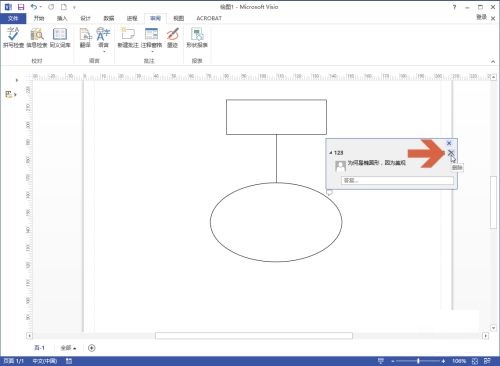Screen dimensions: 500x366
Task: Open the Comments Pane (注释窗格) dropdown
Action: coord(151,40)
